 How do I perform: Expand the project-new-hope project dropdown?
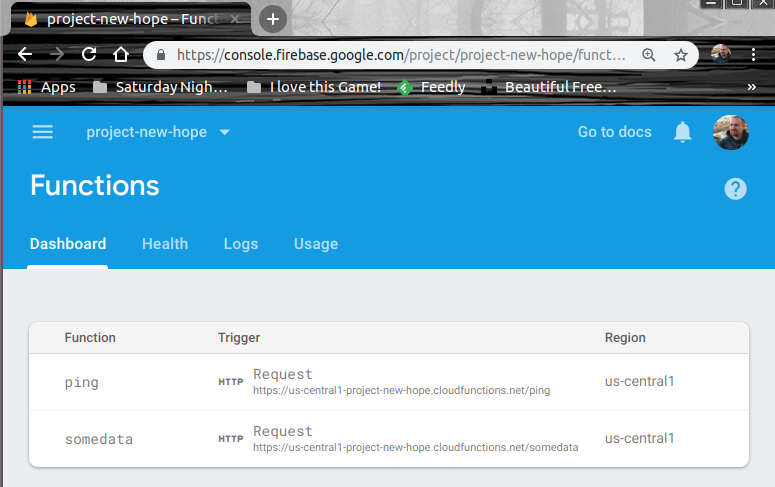[224, 132]
